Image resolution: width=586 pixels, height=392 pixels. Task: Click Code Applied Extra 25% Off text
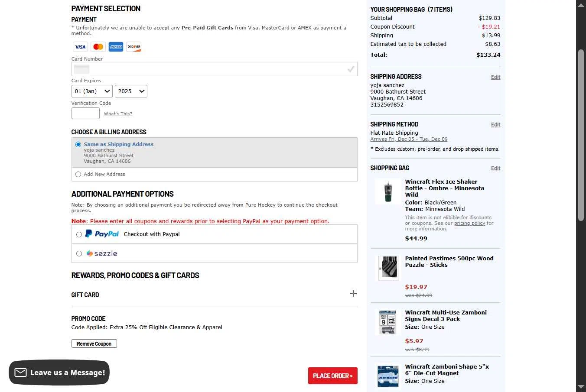click(x=146, y=327)
